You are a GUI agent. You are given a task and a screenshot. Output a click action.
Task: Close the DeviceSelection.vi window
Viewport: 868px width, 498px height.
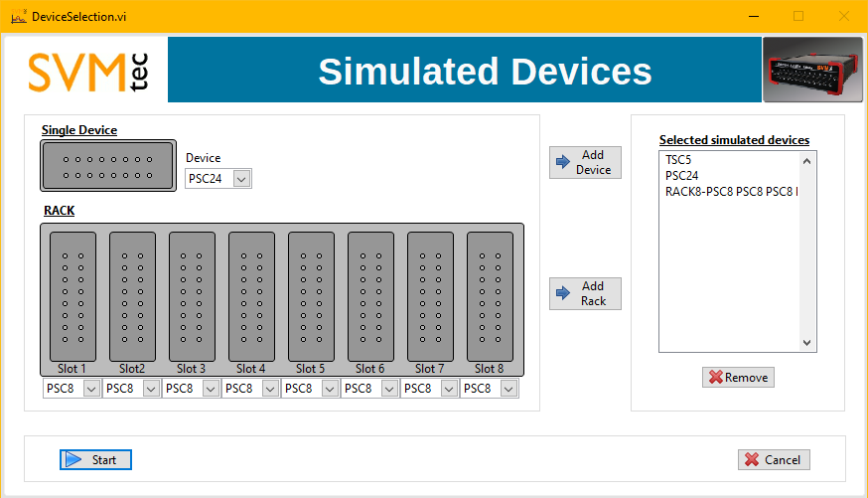pos(843,16)
